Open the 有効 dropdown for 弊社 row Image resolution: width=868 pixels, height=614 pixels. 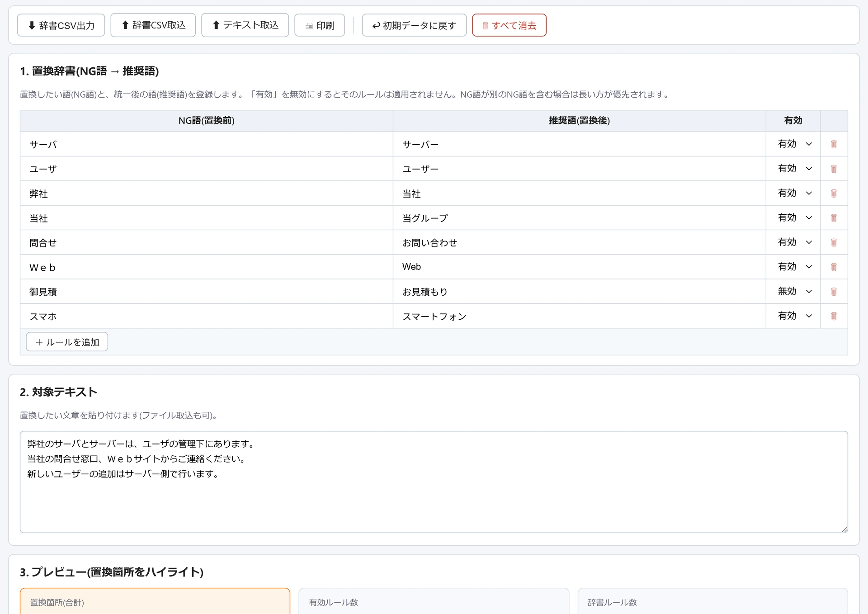pyautogui.click(x=794, y=193)
